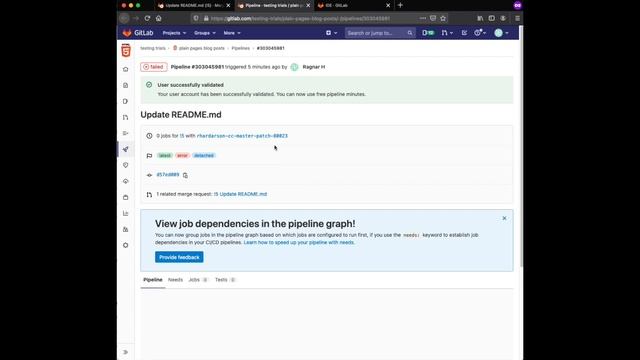Open the related merge request Update README.md link

[240, 194]
